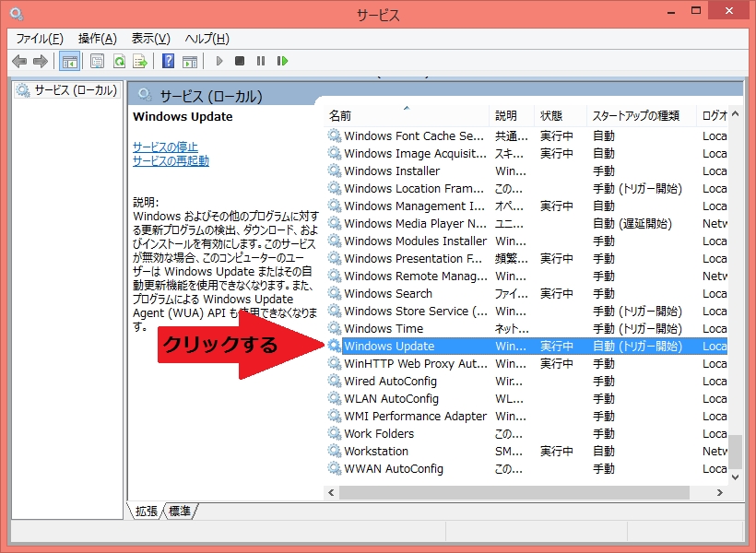
Task: Click the Back arrow toolbar icon
Action: click(x=19, y=61)
